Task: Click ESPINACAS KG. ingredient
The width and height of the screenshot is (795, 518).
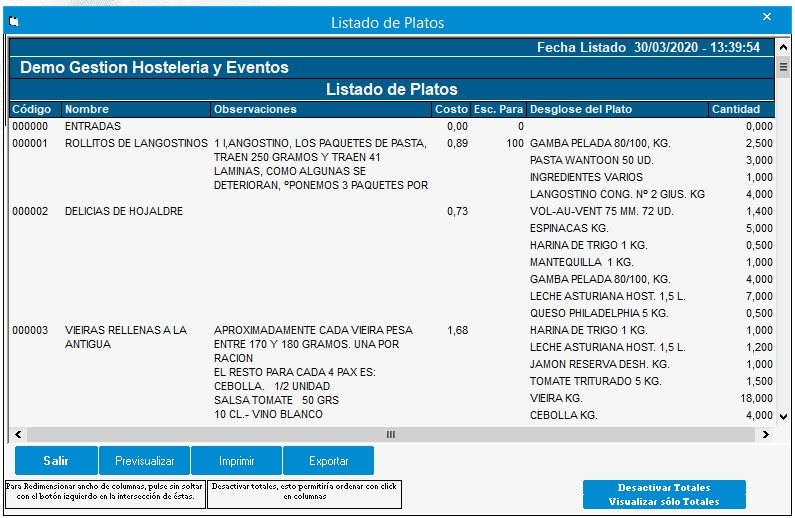Action: [569, 228]
